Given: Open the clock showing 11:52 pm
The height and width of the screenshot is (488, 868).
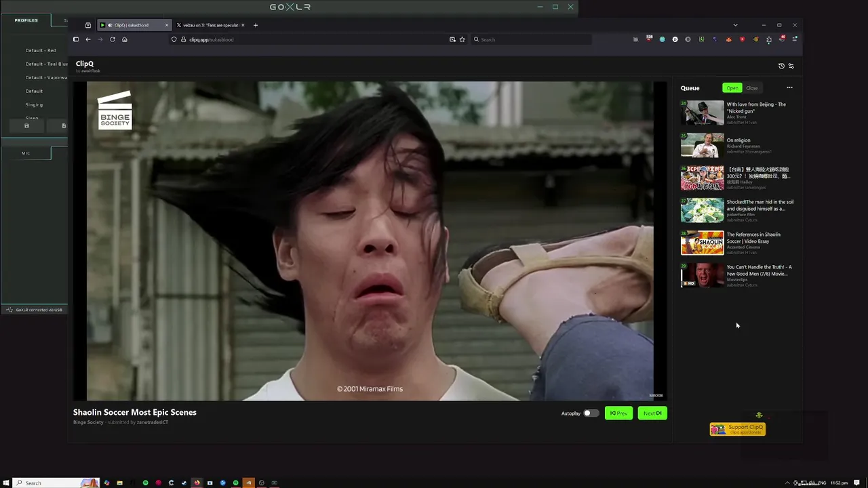Looking at the screenshot, I should (839, 483).
